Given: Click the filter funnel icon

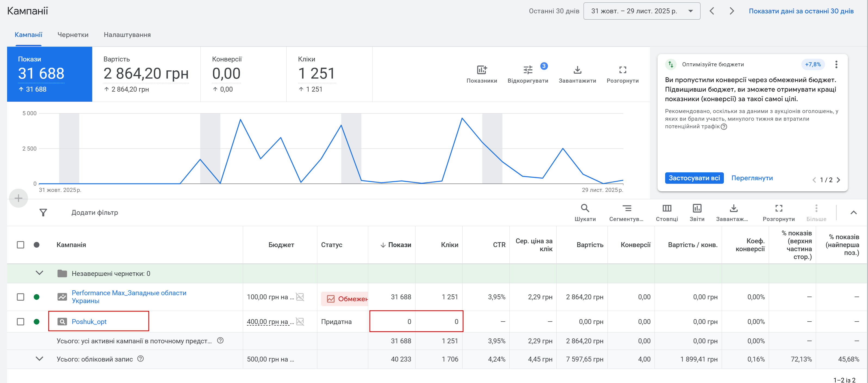Looking at the screenshot, I should [43, 213].
